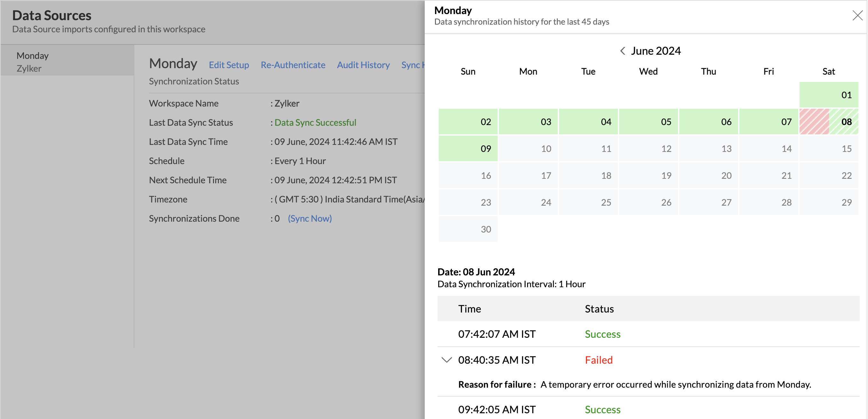Select June 02 on the calendar
This screenshot has height=419, width=868.
(x=468, y=122)
